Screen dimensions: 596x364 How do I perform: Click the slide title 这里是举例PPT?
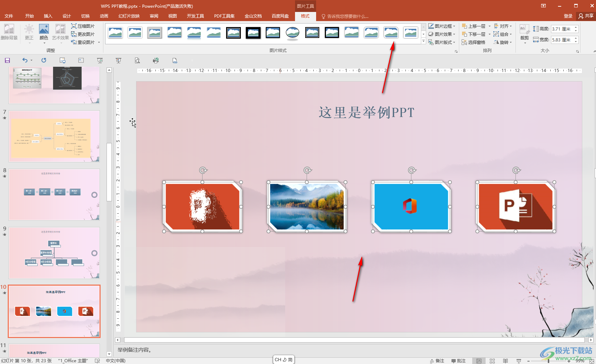coord(366,113)
